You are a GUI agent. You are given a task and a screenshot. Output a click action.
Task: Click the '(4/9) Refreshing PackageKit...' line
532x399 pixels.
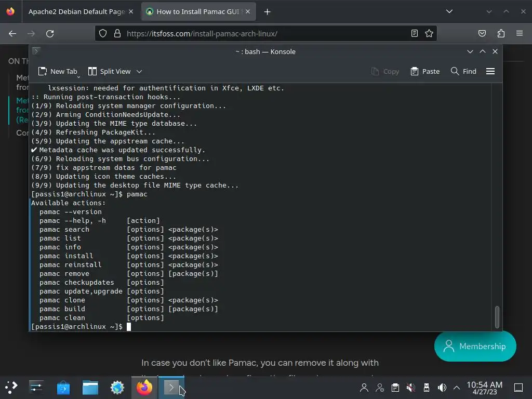[x=94, y=132]
